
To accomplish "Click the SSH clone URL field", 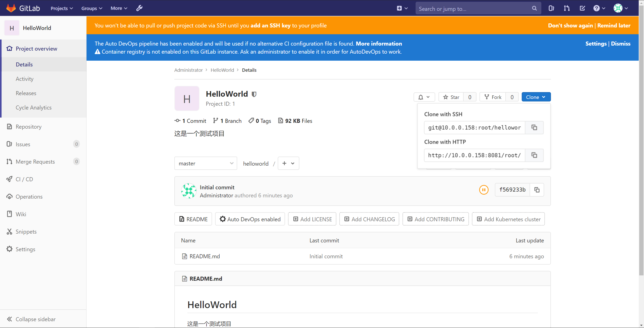I will click(474, 128).
